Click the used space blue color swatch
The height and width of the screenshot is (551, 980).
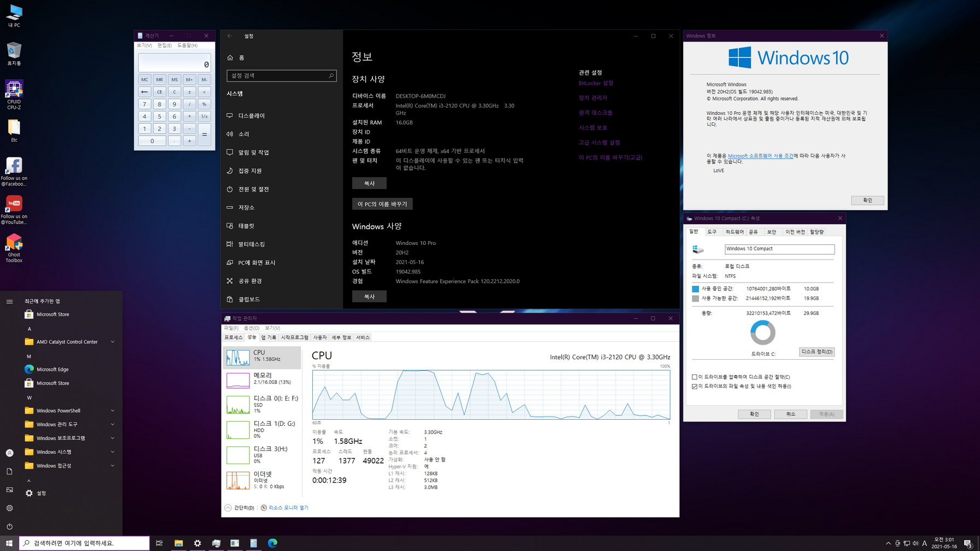point(695,289)
